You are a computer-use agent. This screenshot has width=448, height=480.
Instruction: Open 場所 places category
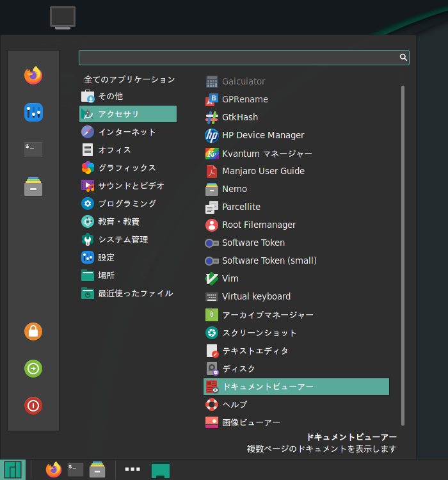coord(128,275)
